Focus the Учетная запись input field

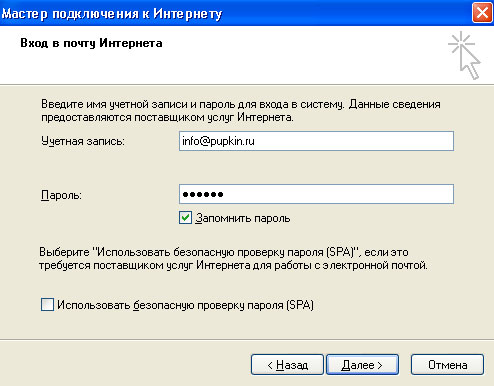[316, 141]
